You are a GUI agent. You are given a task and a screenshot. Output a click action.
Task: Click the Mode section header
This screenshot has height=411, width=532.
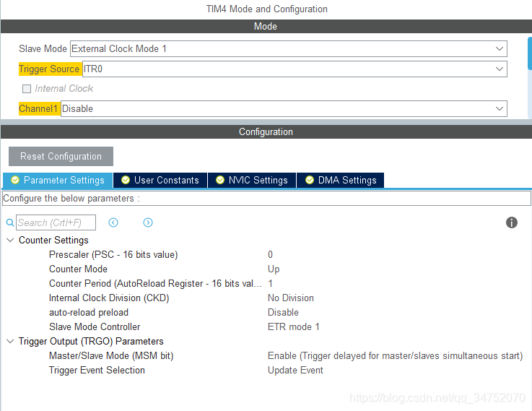[x=266, y=27]
